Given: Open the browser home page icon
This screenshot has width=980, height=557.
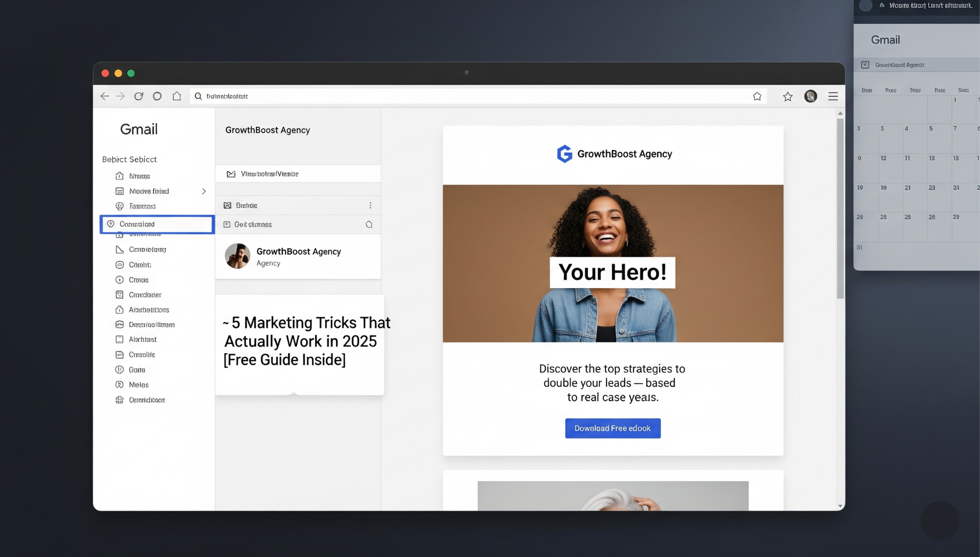Looking at the screenshot, I should point(177,96).
